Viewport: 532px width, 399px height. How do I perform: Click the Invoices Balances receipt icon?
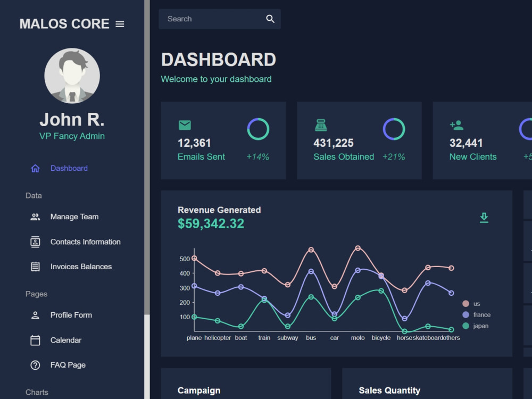click(35, 267)
